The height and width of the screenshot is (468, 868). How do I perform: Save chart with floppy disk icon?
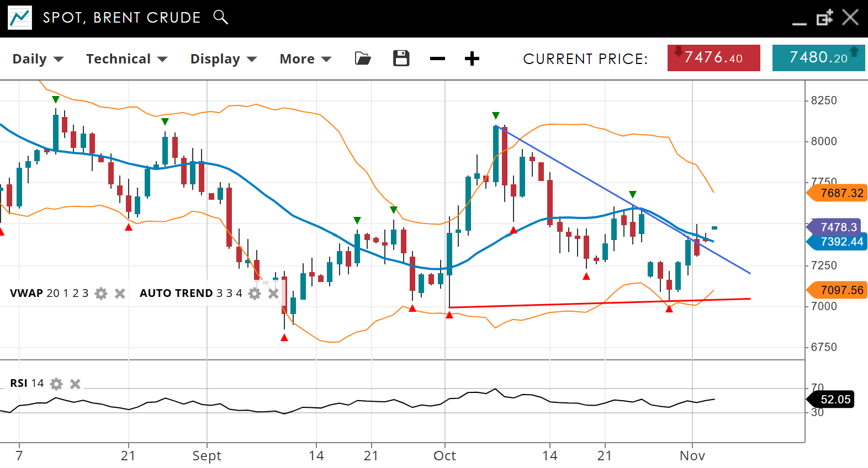pos(401,59)
